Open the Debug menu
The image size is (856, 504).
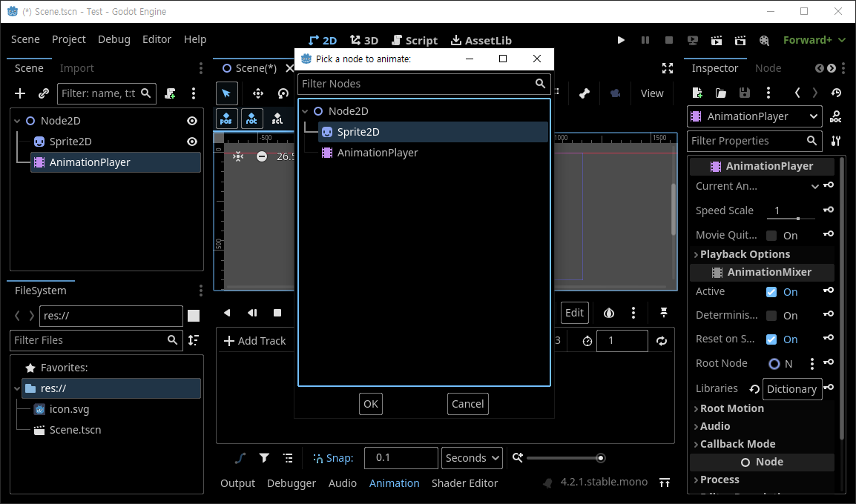[114, 39]
